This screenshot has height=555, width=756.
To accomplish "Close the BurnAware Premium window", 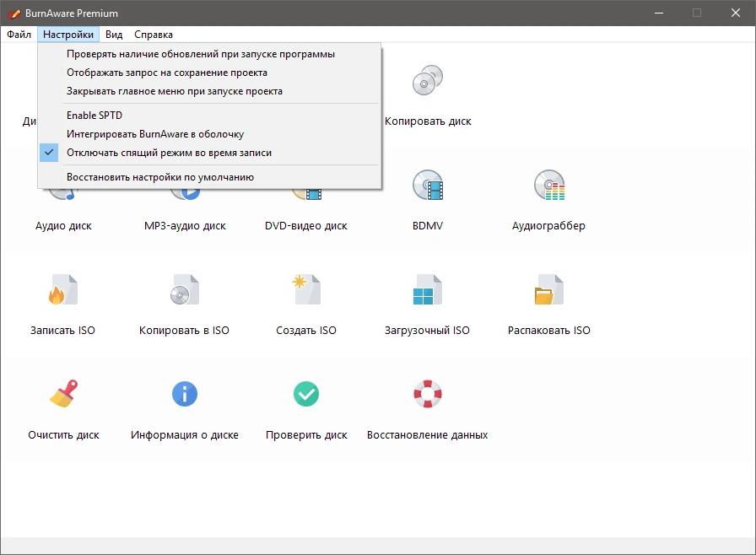I will [x=735, y=13].
